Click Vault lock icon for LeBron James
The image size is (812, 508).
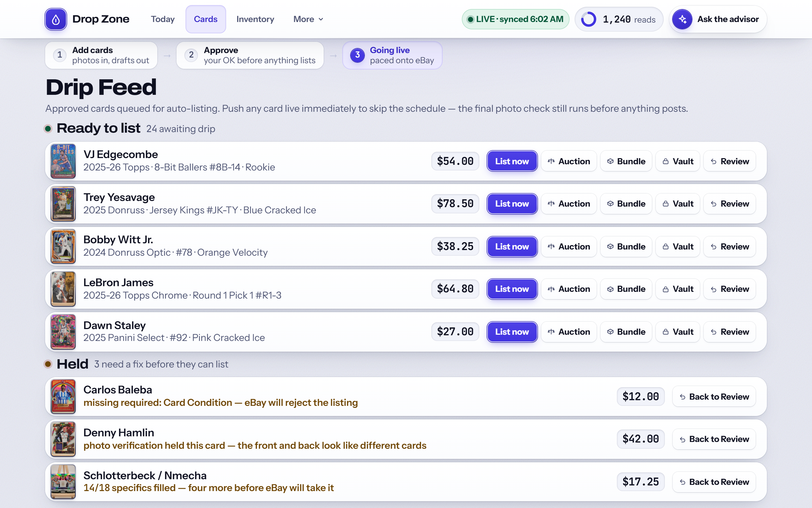tap(666, 289)
